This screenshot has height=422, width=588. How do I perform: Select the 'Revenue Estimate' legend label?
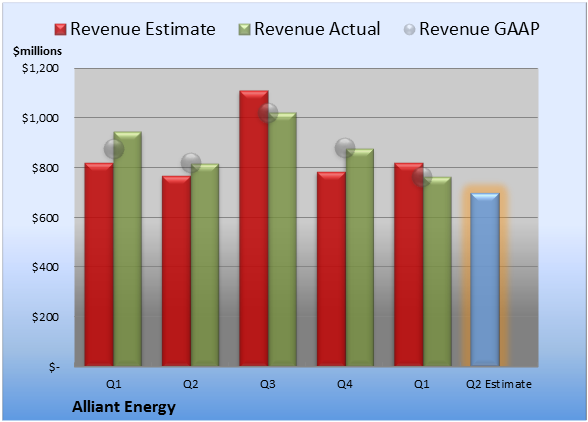point(143,29)
